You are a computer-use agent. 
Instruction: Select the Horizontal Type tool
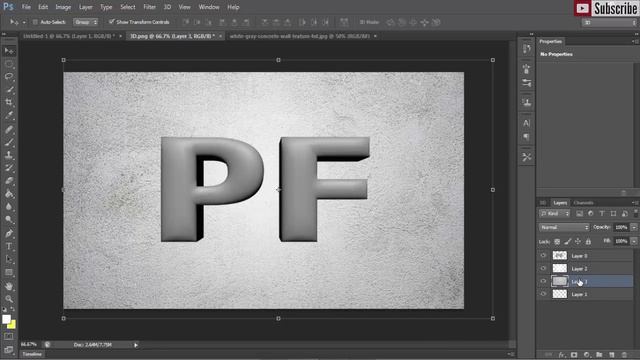pos(9,247)
